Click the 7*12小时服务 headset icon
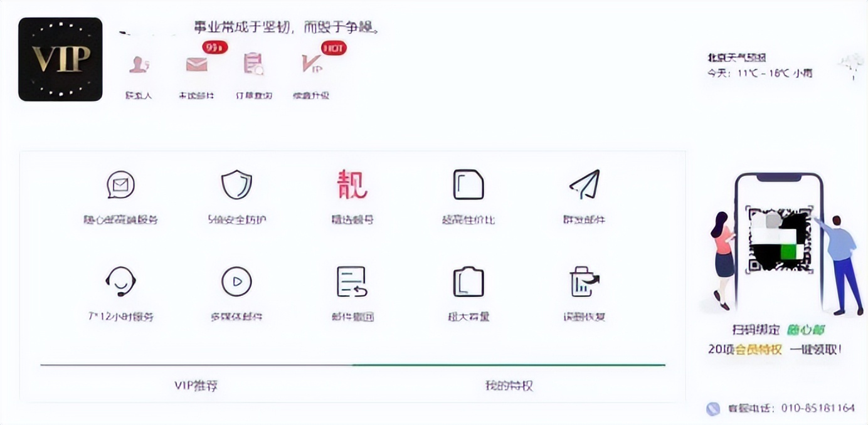Screen dimensions: 868x425 click(x=120, y=281)
